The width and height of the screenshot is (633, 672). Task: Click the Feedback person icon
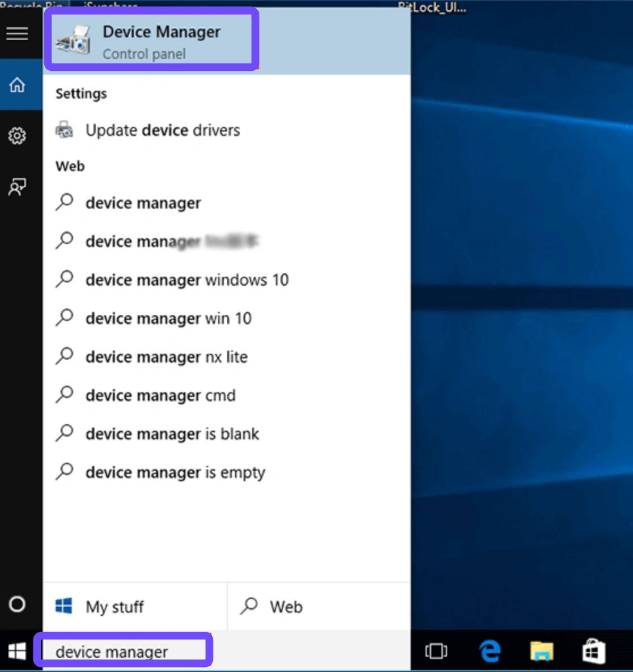17,187
